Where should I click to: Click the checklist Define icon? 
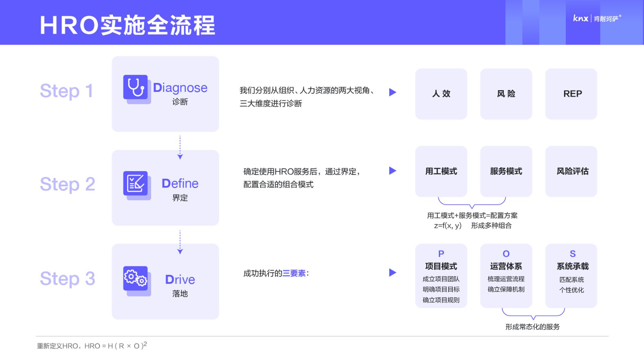[x=136, y=184]
